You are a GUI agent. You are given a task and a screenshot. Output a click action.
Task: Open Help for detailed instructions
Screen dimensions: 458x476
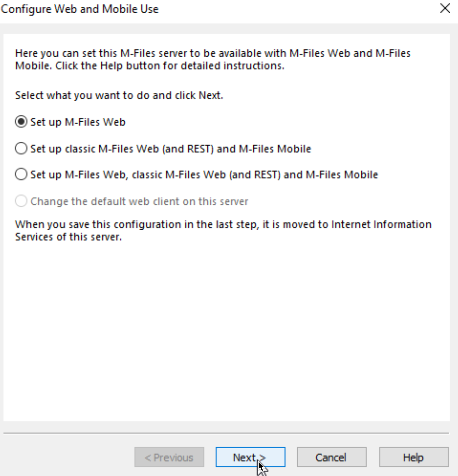pyautogui.click(x=414, y=457)
